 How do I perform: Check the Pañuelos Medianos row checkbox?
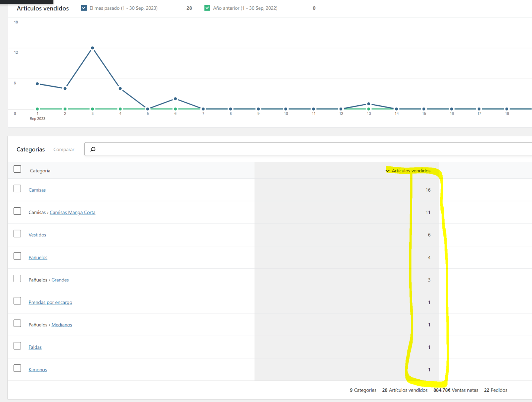[x=17, y=323]
